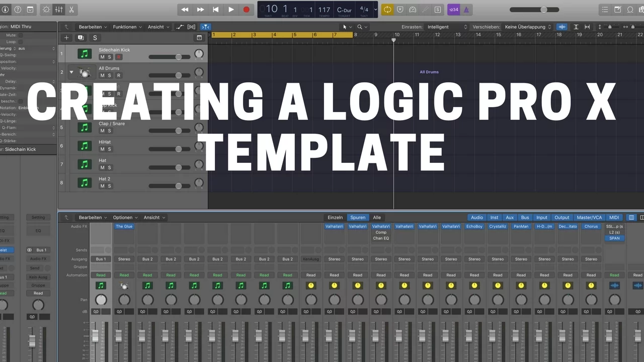Show automation button in tracks menu bar
This screenshot has width=644, height=362.
tap(180, 27)
